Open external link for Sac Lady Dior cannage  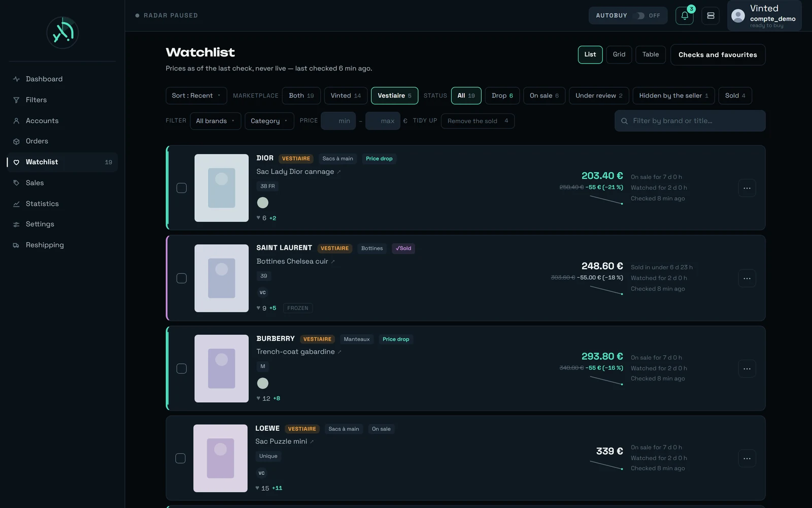tap(339, 172)
